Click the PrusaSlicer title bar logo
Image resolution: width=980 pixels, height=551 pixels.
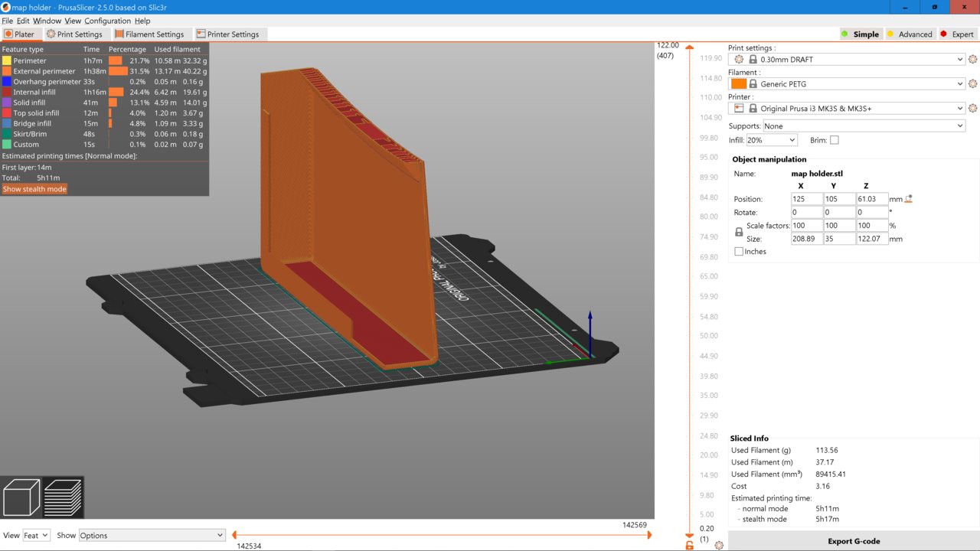point(6,7)
